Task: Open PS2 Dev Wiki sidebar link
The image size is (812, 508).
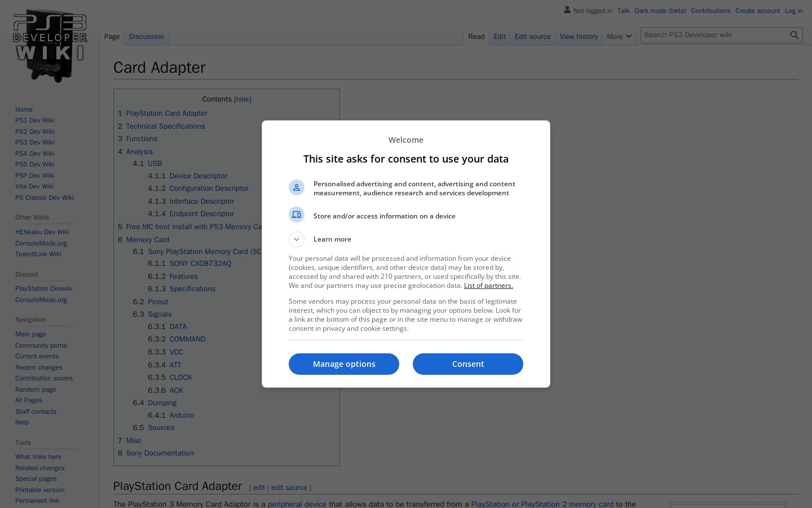Action: click(35, 132)
